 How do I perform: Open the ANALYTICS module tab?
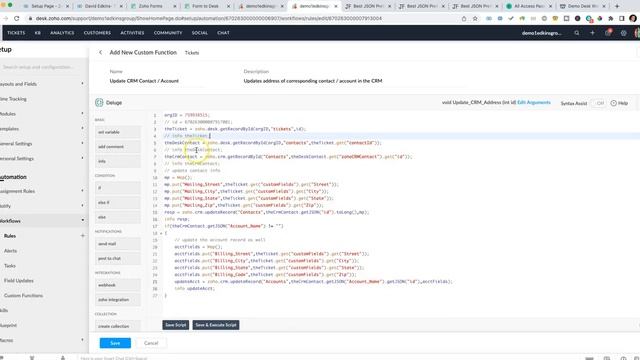[62, 33]
